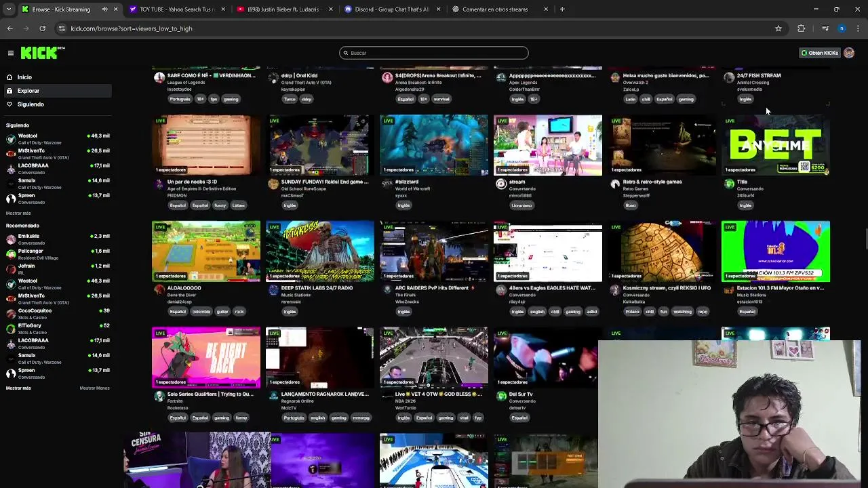Open the first Westcol channel avatar in Siguiendo
868x488 pixels.
pyautogui.click(x=11, y=139)
